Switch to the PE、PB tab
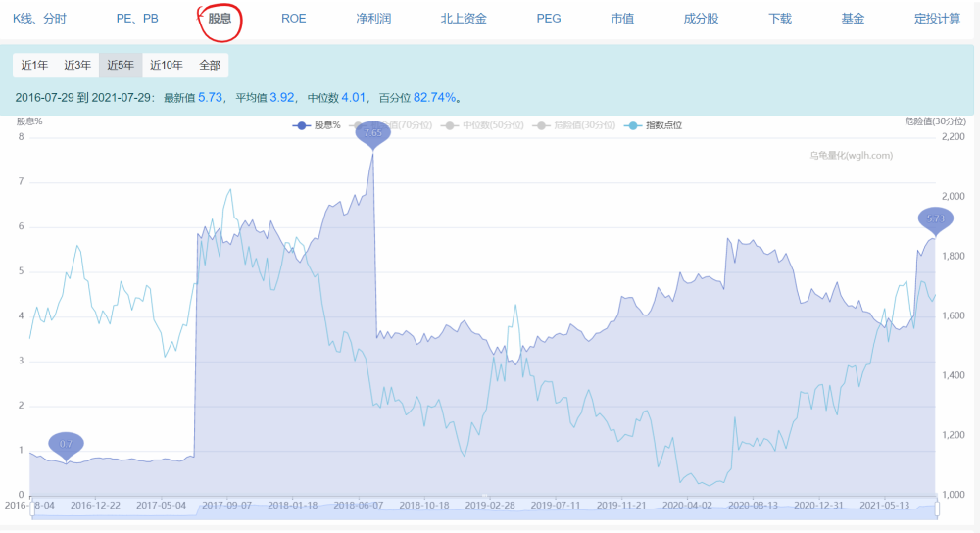 (137, 19)
